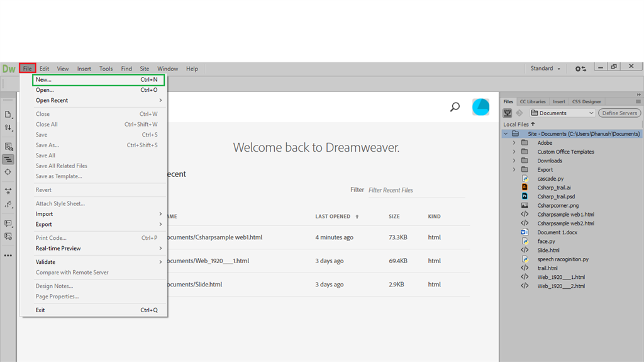Click the Customize Toolbar three-dots icon
644x362 pixels.
pos(8,256)
